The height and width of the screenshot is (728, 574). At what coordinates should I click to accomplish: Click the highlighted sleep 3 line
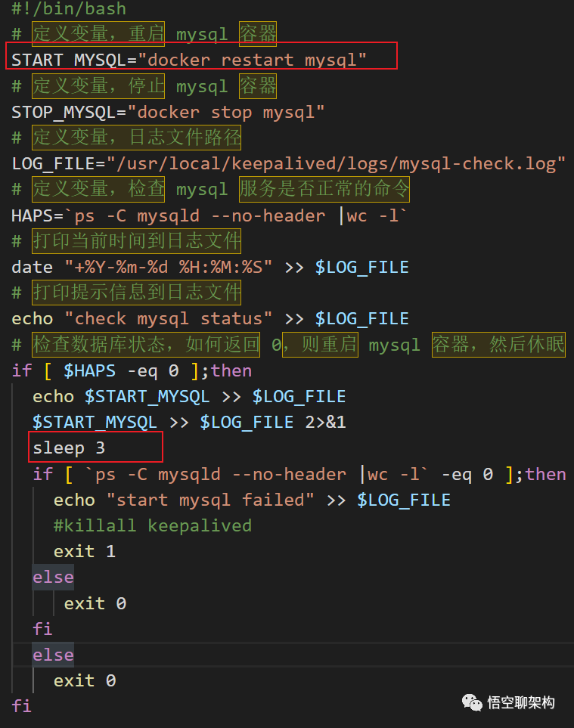click(69, 448)
